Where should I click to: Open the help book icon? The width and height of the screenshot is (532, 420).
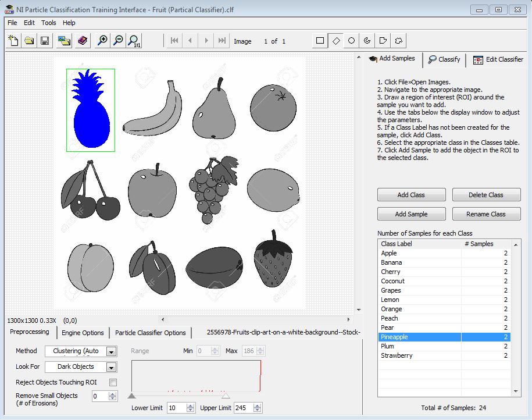pos(83,41)
